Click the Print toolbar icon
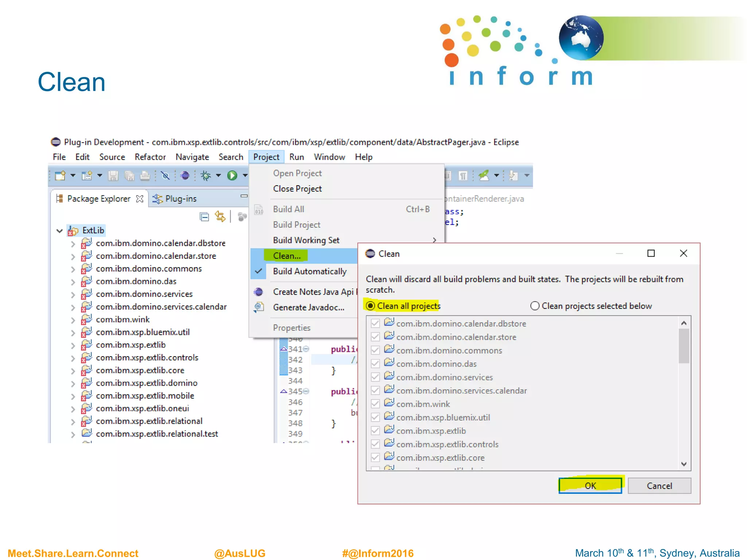Viewport: 747px width, 560px height. [x=145, y=176]
